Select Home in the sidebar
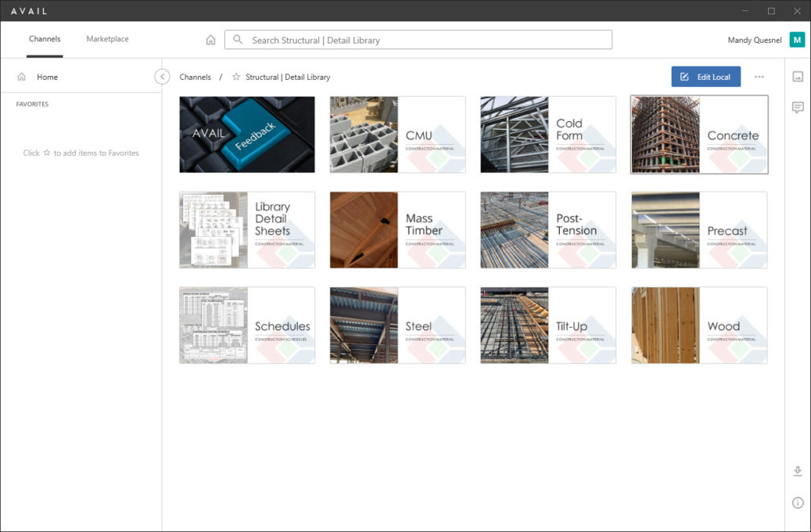Image resolution: width=811 pixels, height=532 pixels. coord(82,77)
